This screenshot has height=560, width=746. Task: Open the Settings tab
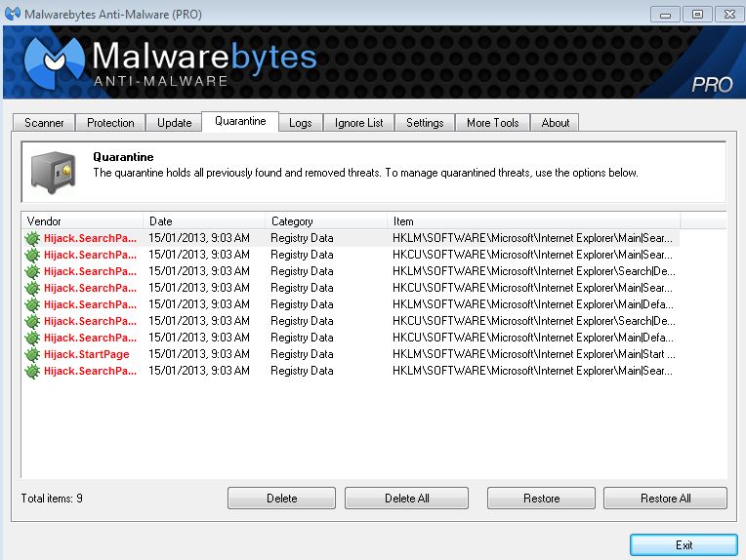point(425,123)
